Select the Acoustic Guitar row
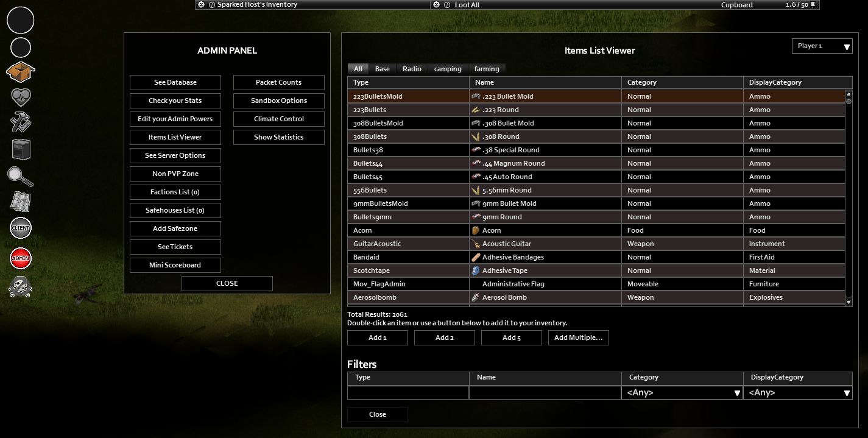 coord(596,244)
